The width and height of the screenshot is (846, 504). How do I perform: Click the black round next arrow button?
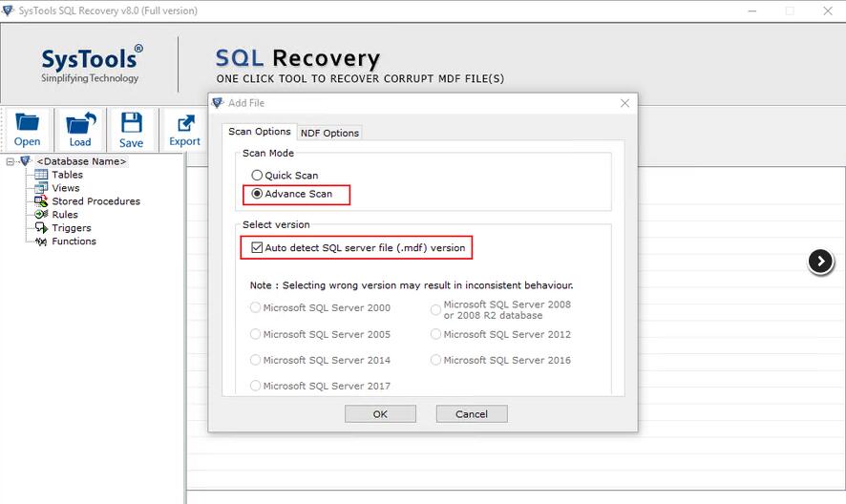click(x=820, y=262)
